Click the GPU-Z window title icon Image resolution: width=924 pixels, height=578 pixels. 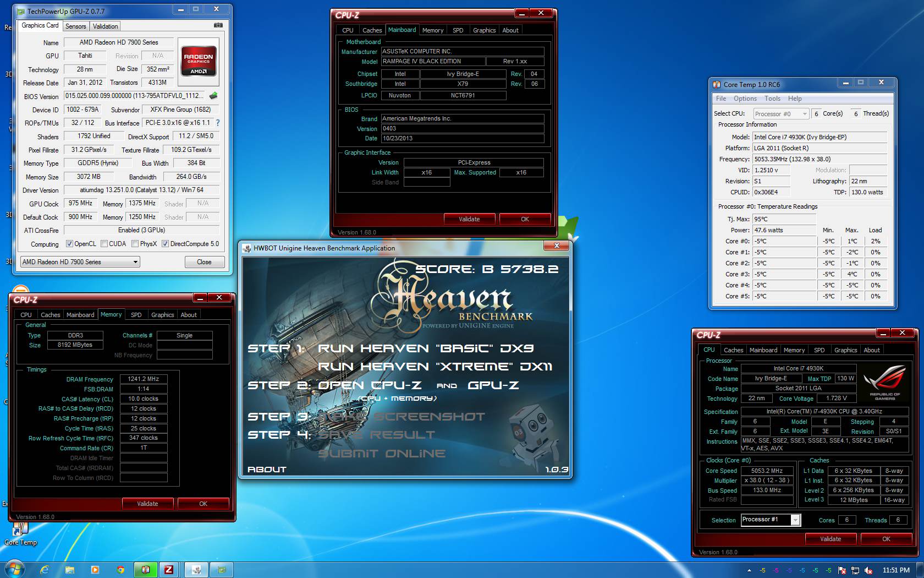(x=21, y=11)
